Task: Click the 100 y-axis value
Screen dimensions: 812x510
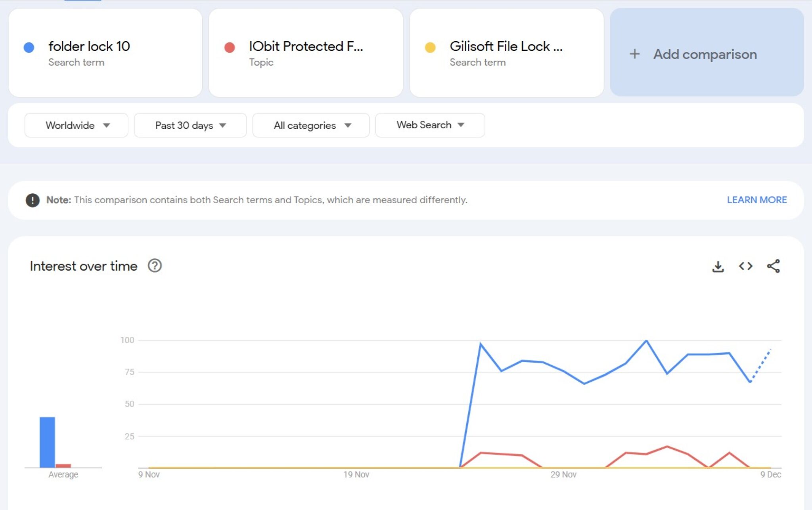Action: tap(127, 340)
